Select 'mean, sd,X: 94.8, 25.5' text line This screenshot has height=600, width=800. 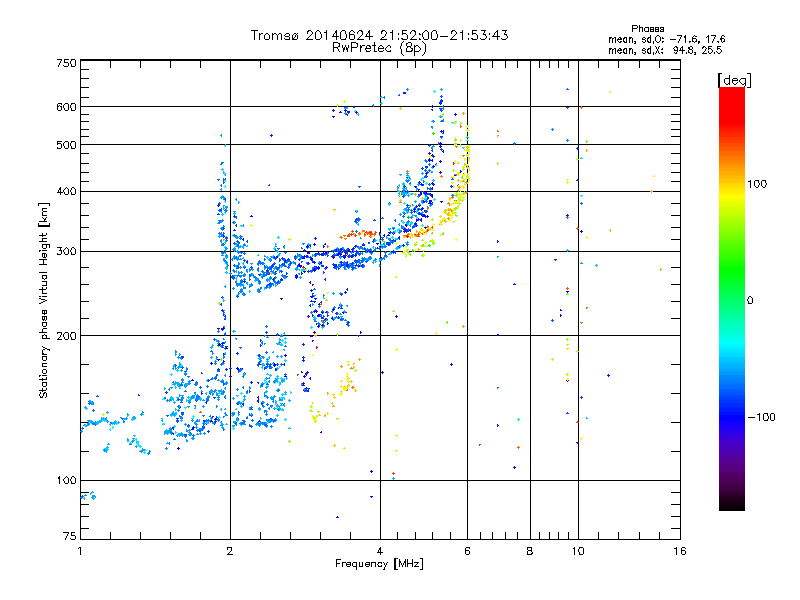[665, 50]
